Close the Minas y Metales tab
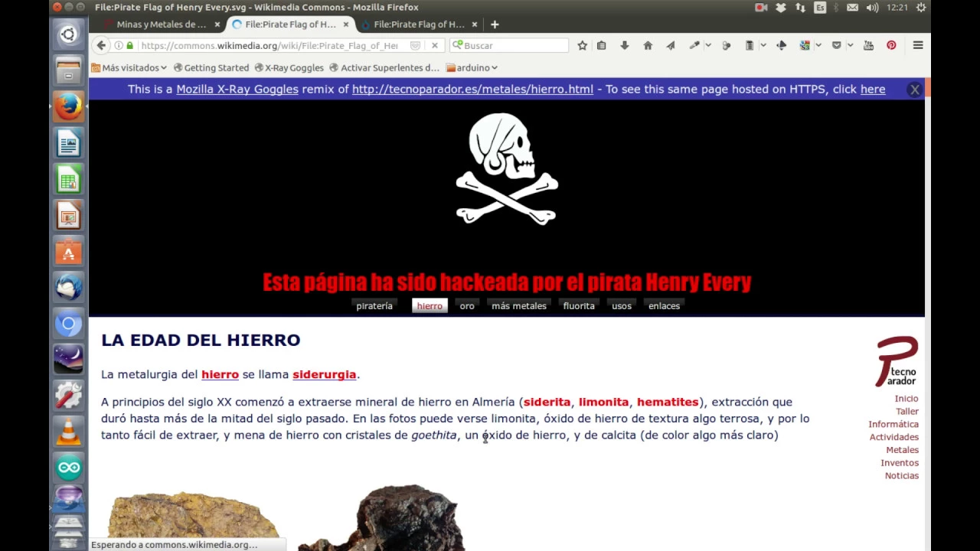This screenshot has width=980, height=551. tap(217, 24)
